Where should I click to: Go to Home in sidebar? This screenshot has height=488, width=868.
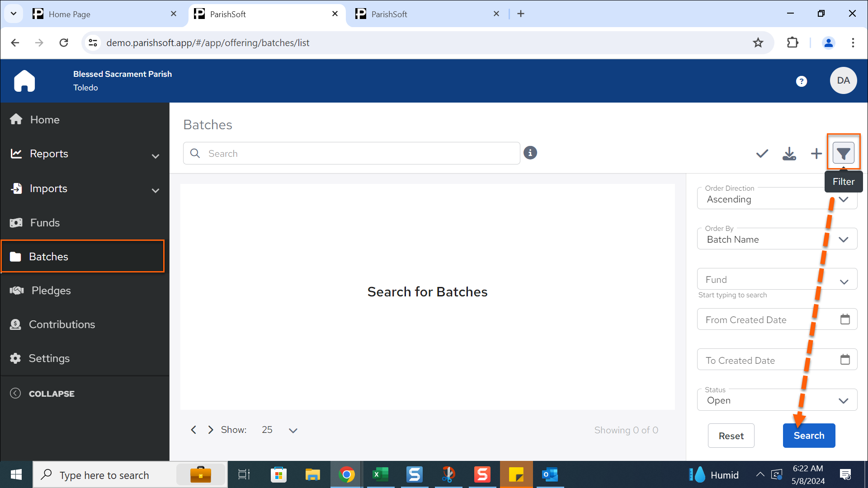[85, 119]
